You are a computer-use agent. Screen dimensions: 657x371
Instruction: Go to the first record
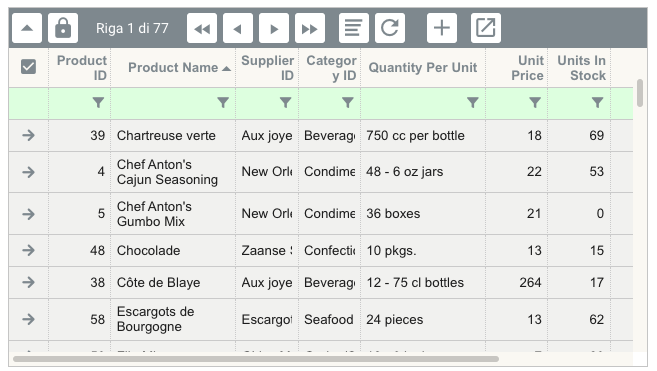pos(202,28)
